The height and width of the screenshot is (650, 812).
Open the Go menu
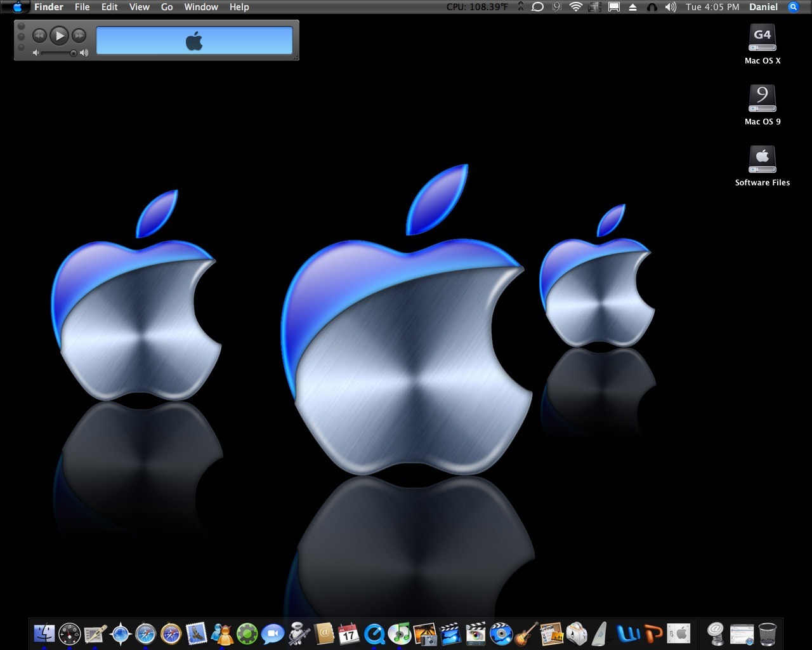(167, 7)
